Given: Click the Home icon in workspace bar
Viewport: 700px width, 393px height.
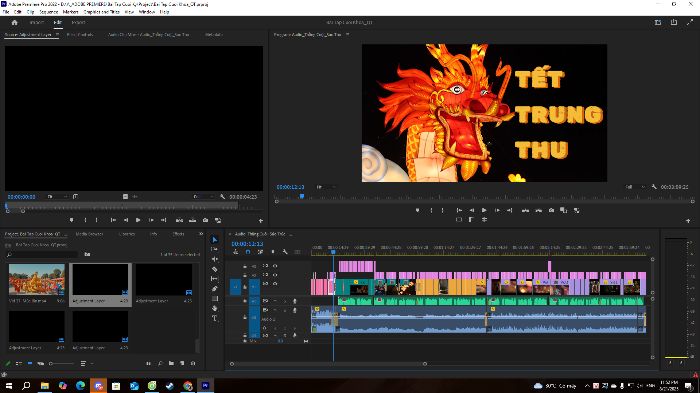Looking at the screenshot, I should 14,22.
